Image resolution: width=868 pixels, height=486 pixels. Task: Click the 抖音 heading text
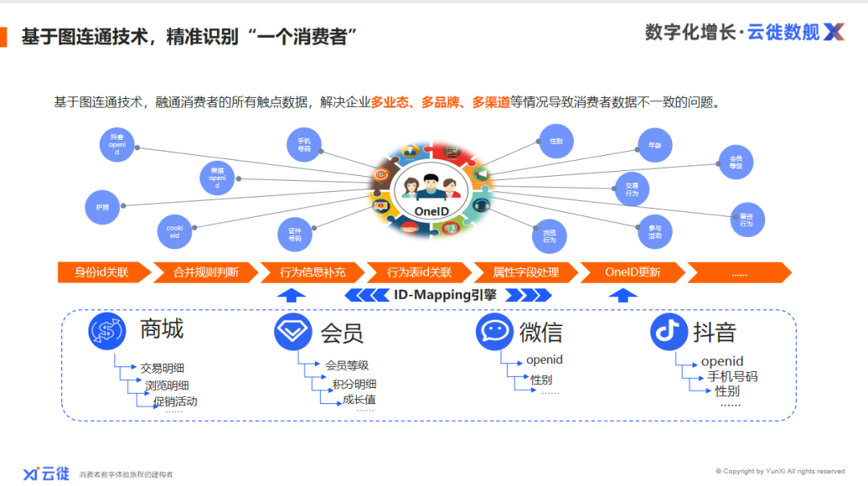715,332
